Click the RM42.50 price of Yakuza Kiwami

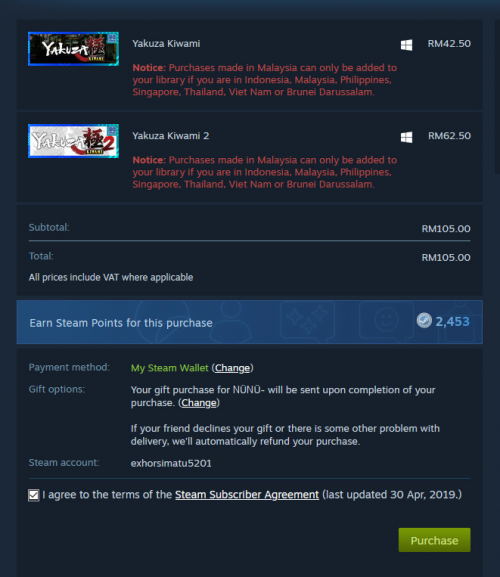point(449,43)
